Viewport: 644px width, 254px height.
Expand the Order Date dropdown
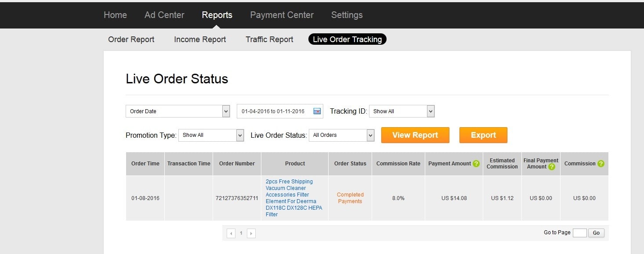coord(226,111)
